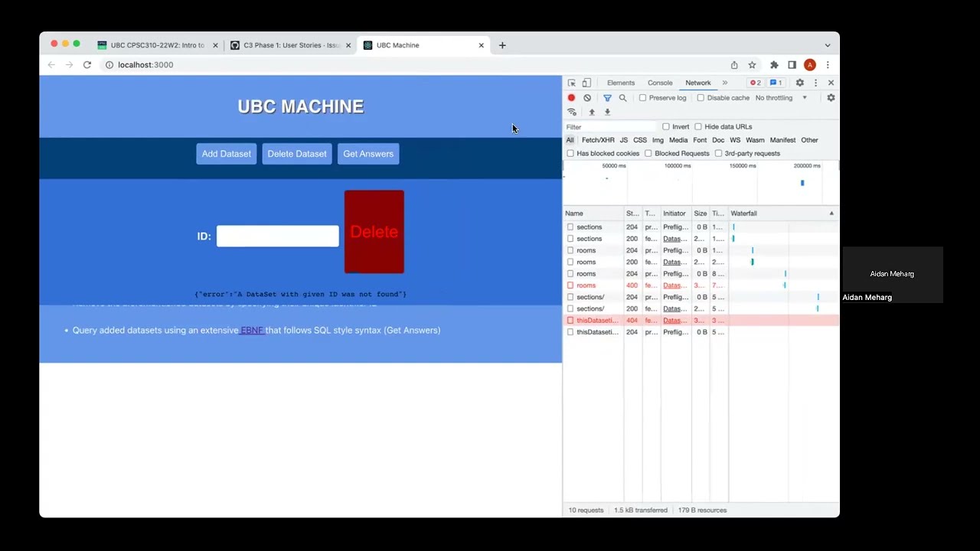This screenshot has height=551, width=980.
Task: Follow the EBNF link
Action: point(252,331)
